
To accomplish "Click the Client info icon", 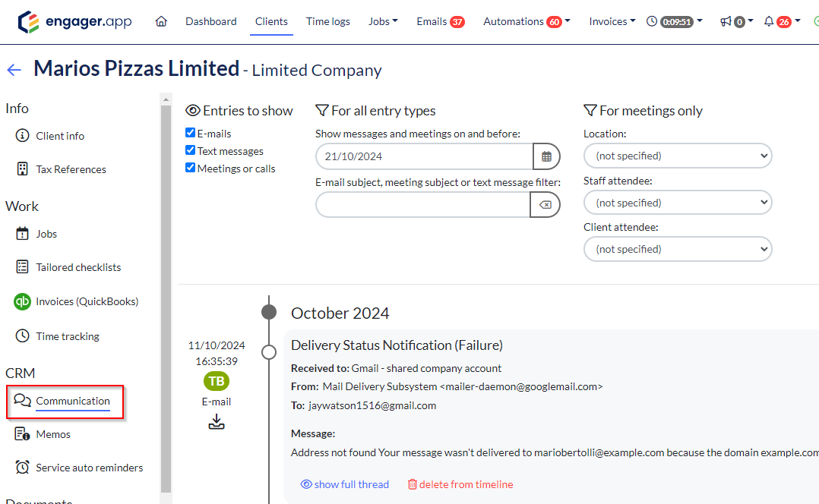I will pyautogui.click(x=23, y=136).
